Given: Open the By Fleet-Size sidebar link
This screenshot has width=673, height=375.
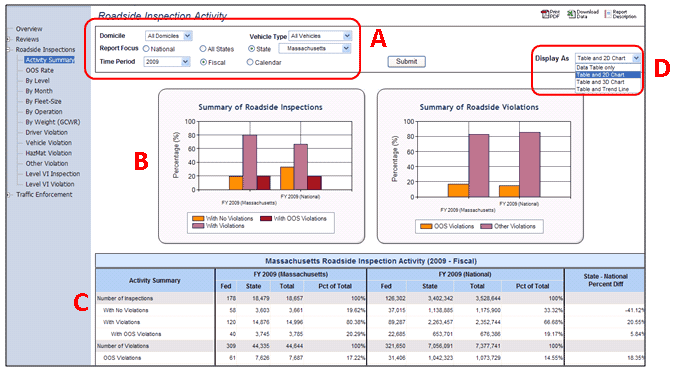Looking at the screenshot, I should pyautogui.click(x=43, y=101).
